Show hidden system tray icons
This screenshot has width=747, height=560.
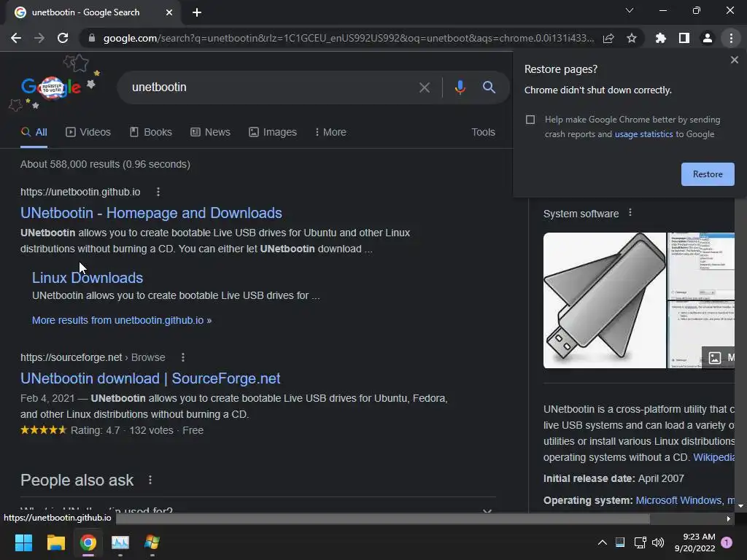[602, 542]
